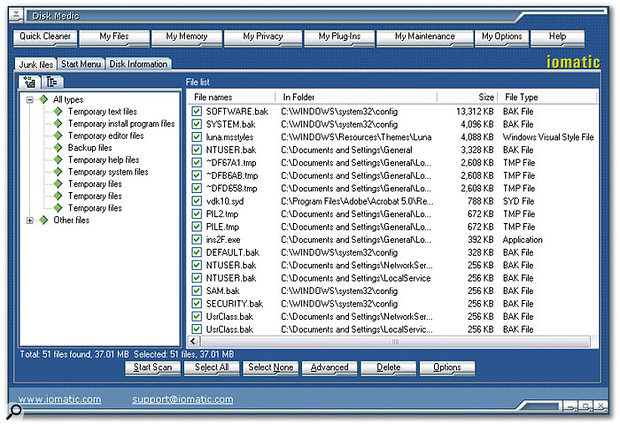Select the PILE.tmp file row

(393, 227)
